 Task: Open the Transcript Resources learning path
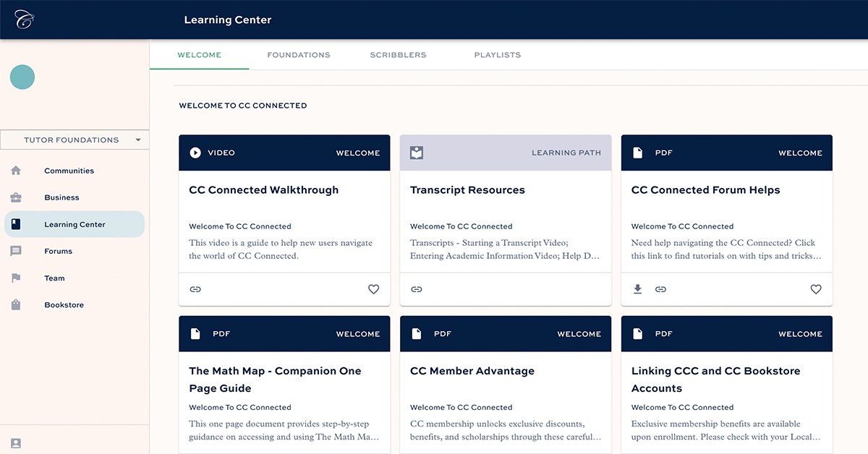pos(467,190)
